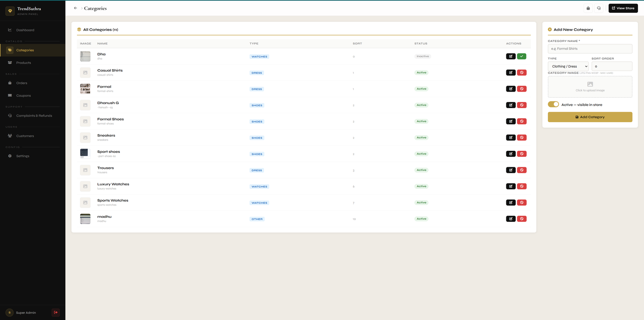Click the SORT column header
This screenshot has width=644, height=320.
pos(357,43)
